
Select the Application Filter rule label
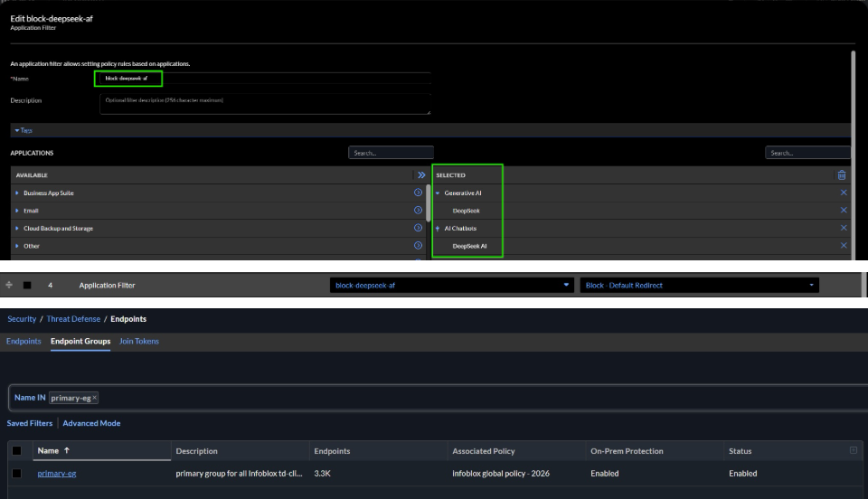[107, 286]
